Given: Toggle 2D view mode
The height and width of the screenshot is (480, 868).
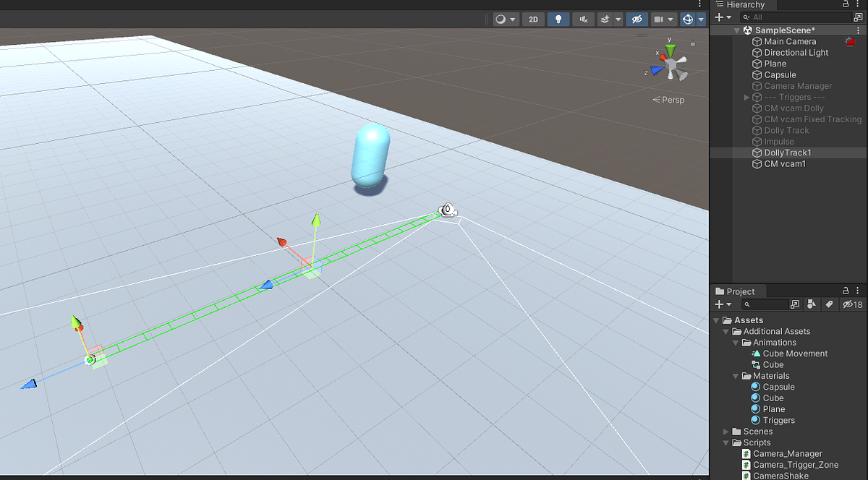Looking at the screenshot, I should [533, 19].
